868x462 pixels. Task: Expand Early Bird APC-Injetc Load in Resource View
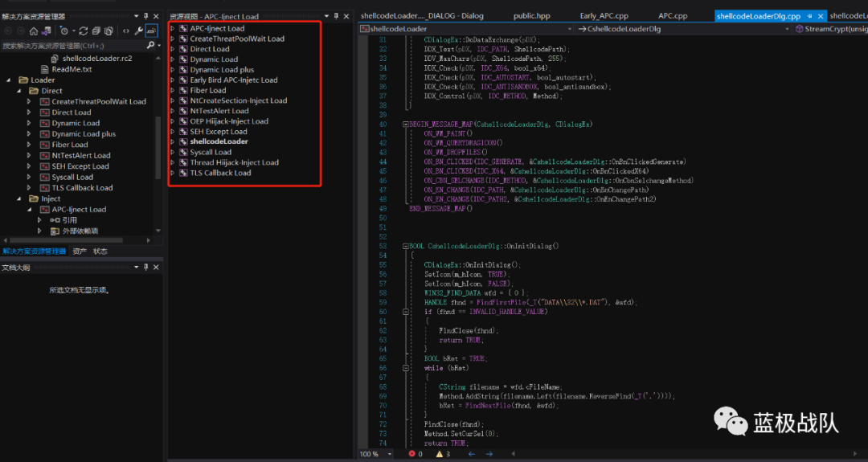[x=173, y=80]
